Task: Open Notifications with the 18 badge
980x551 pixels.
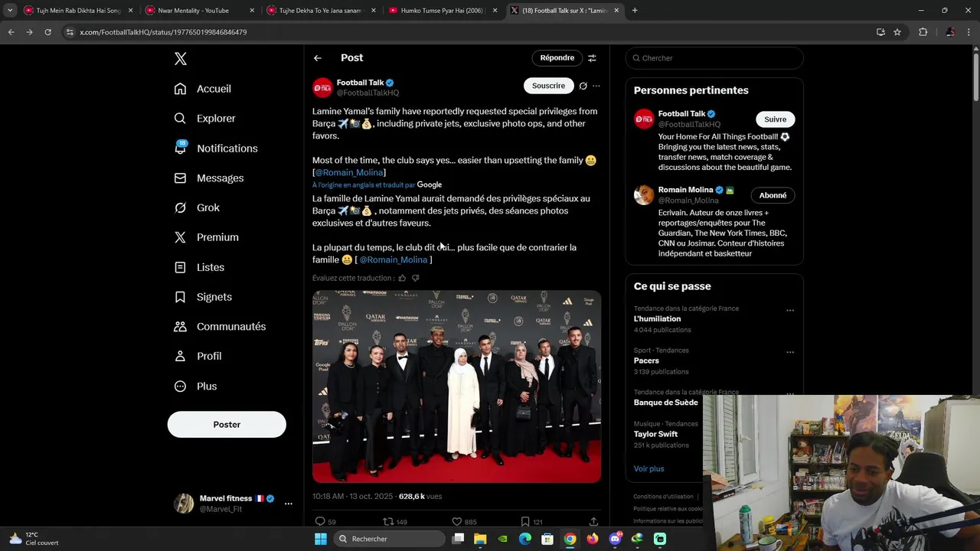Action: [x=216, y=148]
